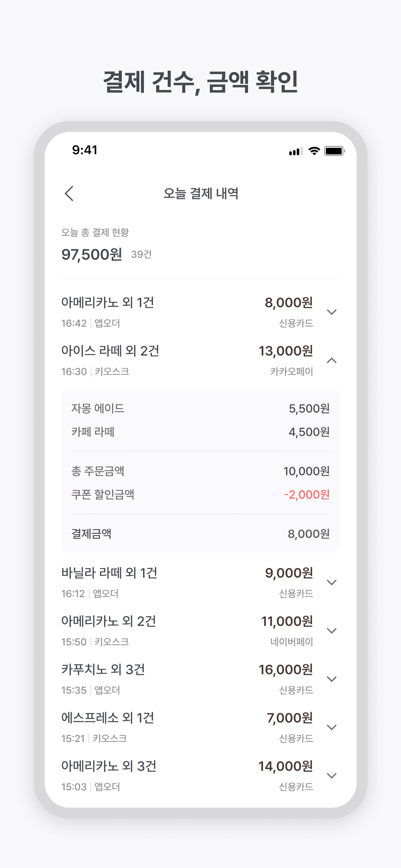The image size is (401, 868).
Task: Expand the 아메리카노 외 2건 order chevron
Action: [332, 631]
